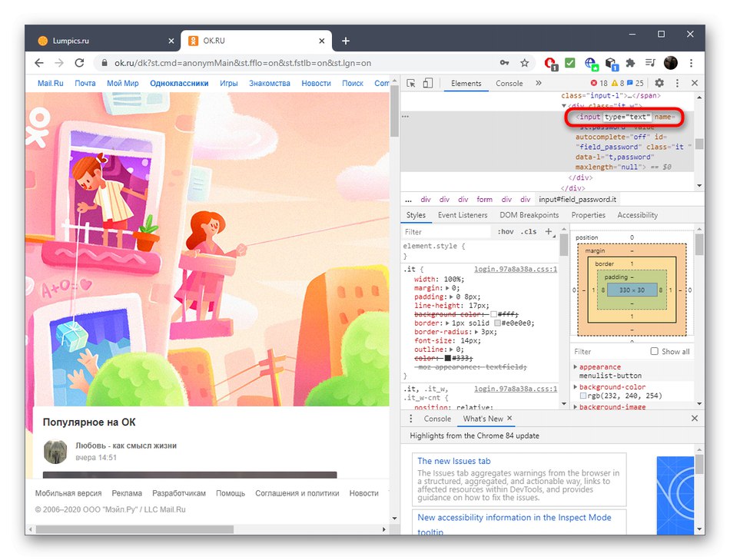Open the green checkmark extension
Screen dimensions: 730x560
coord(570,62)
